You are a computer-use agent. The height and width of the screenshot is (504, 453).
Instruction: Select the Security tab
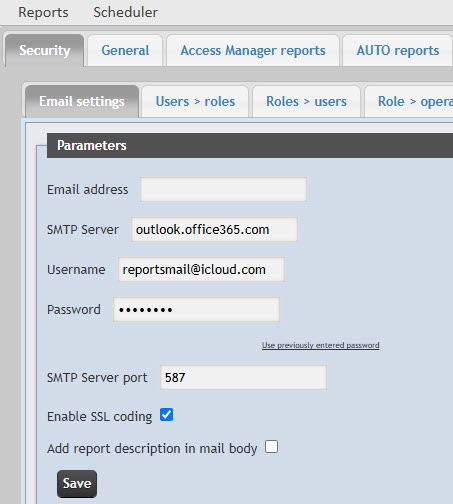[44, 50]
